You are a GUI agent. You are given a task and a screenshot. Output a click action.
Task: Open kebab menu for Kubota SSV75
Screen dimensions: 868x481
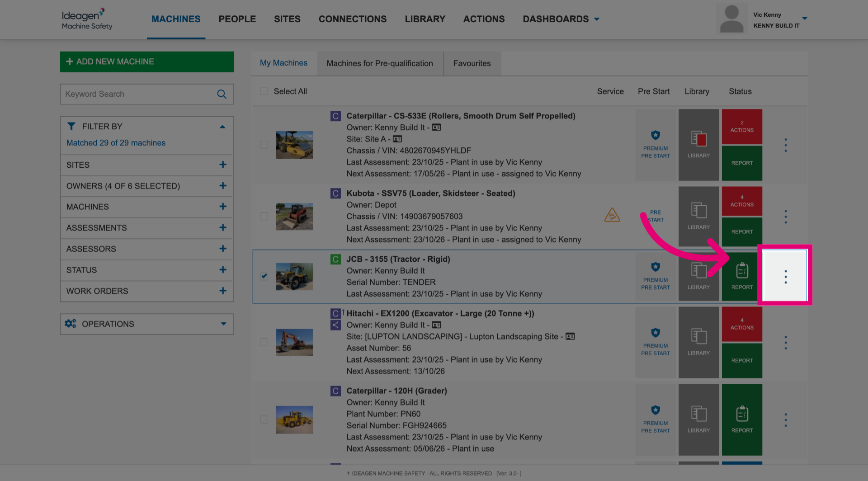coord(785,217)
